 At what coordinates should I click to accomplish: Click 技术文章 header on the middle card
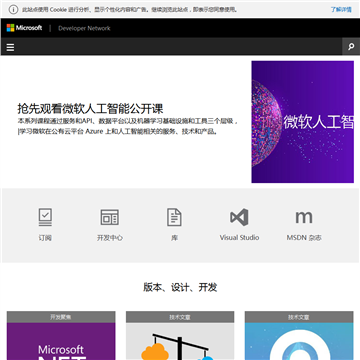point(180,317)
